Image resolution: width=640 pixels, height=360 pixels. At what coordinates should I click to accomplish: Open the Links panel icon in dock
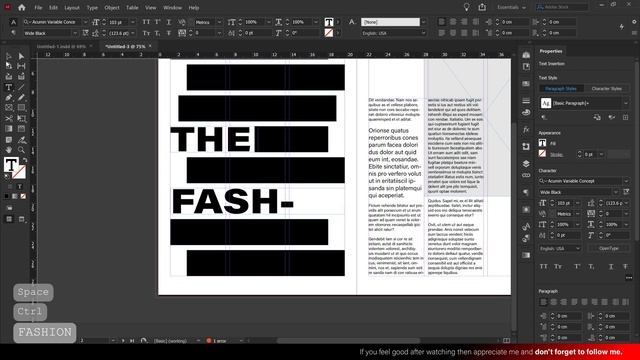[526, 175]
